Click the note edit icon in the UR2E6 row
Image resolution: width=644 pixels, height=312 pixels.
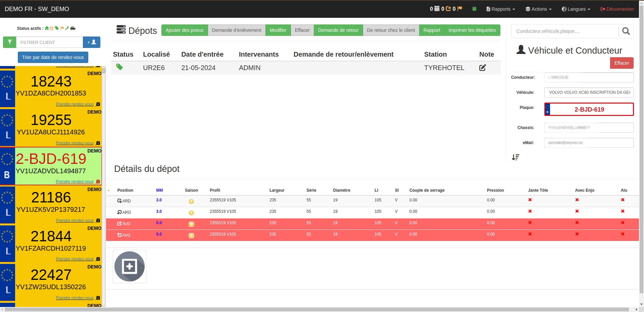click(x=483, y=68)
